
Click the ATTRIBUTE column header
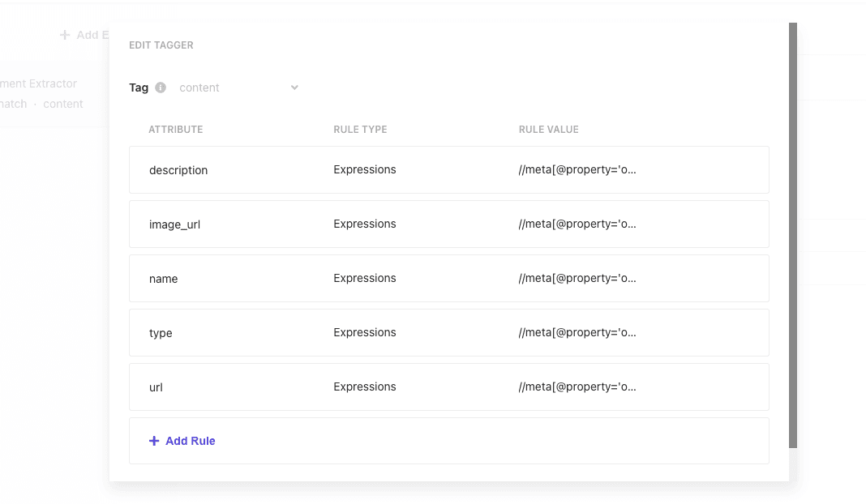[175, 130]
